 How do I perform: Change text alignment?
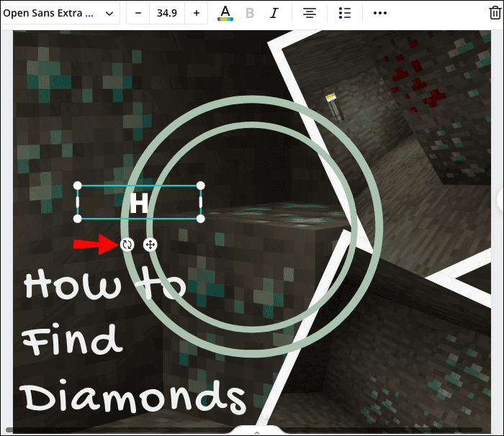click(310, 14)
